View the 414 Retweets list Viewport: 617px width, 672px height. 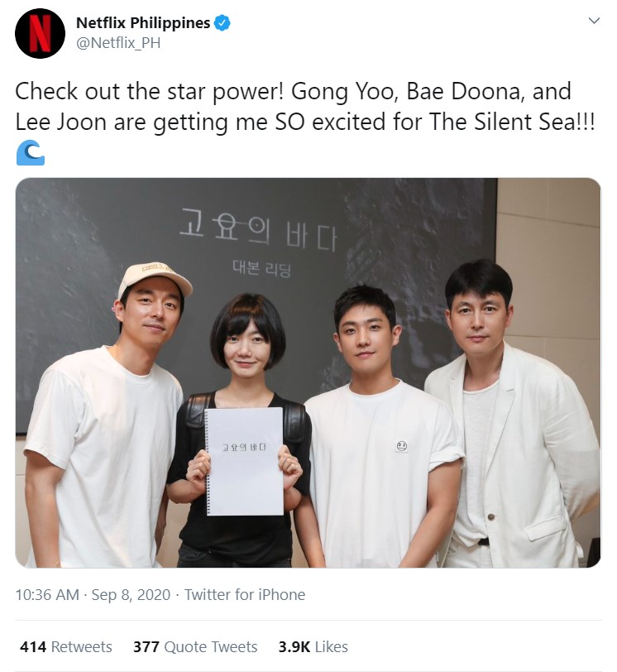[66, 646]
